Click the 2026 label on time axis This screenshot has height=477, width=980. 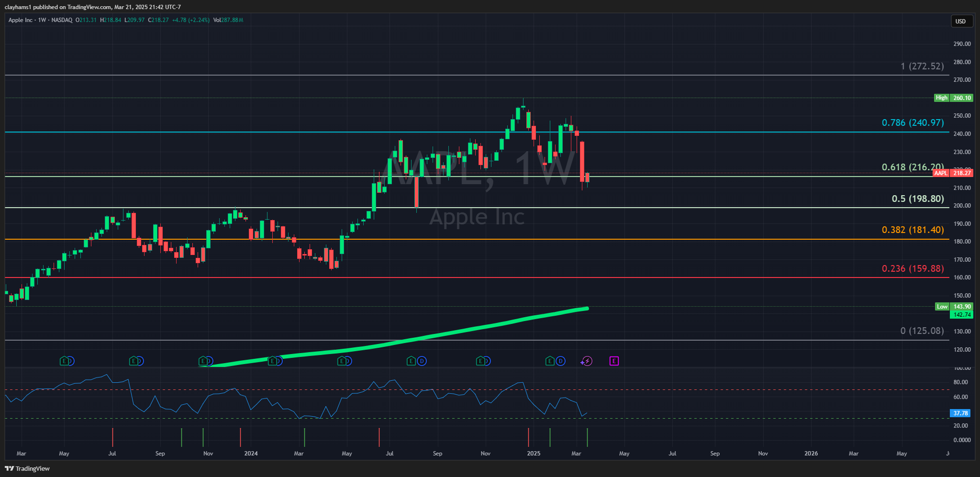[x=811, y=454]
